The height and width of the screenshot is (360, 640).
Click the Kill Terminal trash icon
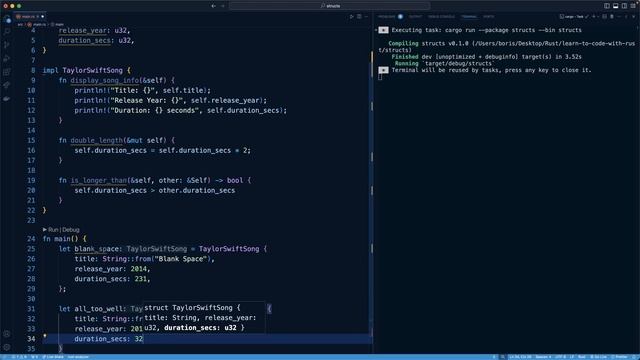[x=612, y=17]
